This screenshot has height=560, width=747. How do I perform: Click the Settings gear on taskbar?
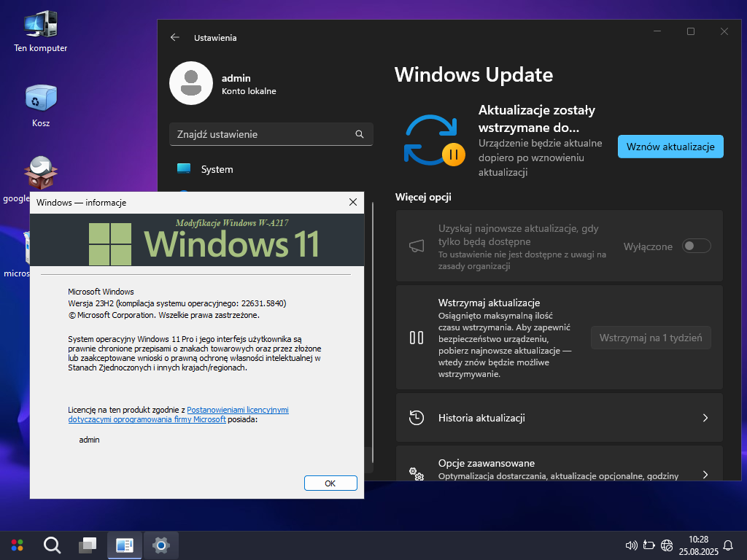point(161,545)
